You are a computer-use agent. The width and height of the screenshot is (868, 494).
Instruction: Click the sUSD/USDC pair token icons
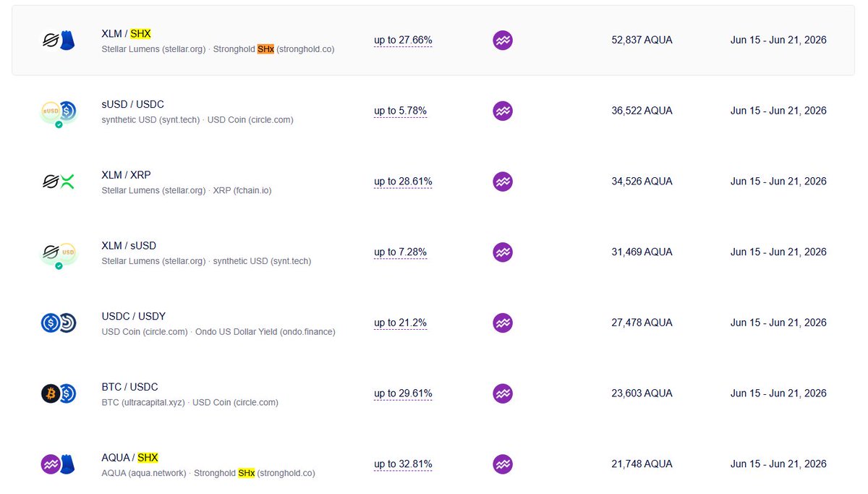click(x=58, y=112)
